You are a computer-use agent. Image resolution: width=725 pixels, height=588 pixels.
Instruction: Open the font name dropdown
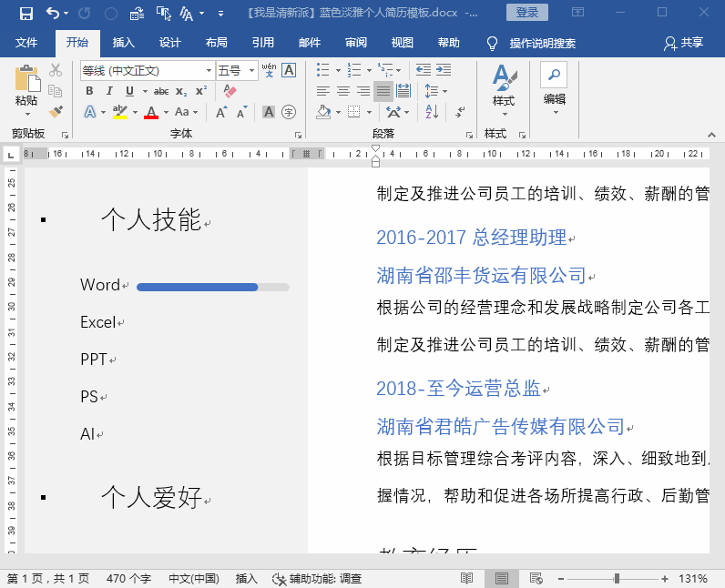pos(209,71)
